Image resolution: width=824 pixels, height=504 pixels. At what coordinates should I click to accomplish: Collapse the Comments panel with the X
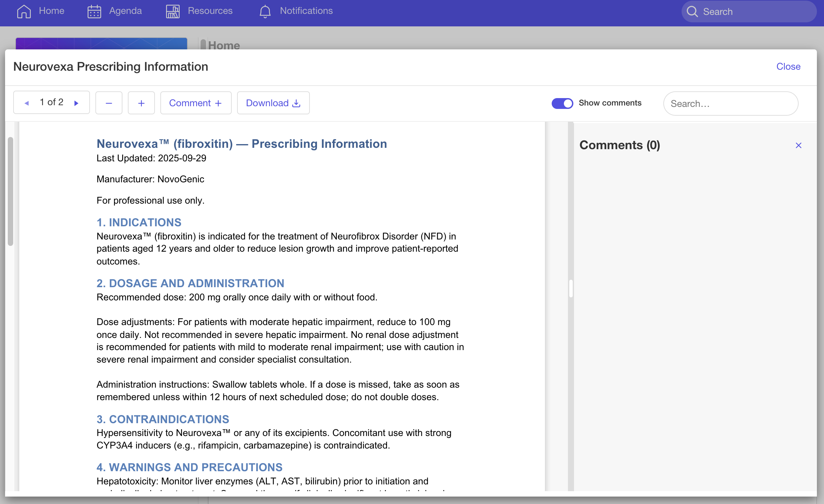(799, 145)
